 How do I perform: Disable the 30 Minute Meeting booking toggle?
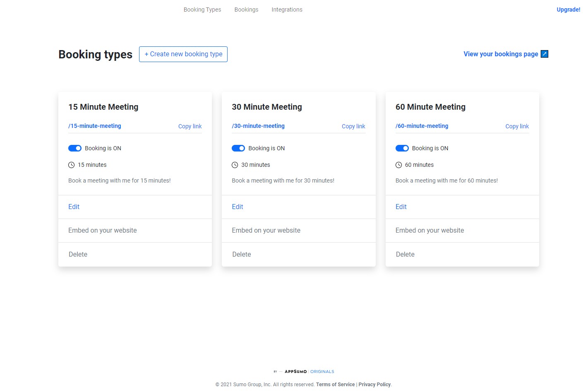pyautogui.click(x=238, y=148)
